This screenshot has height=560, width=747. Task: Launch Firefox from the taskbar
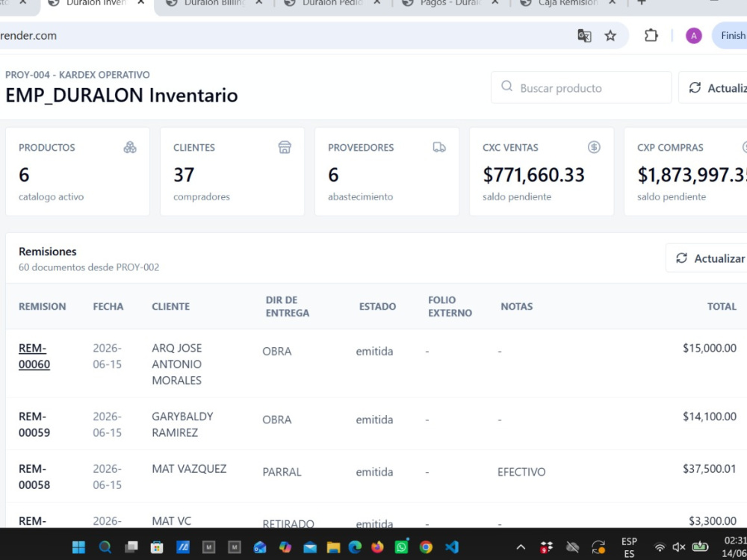(377, 547)
